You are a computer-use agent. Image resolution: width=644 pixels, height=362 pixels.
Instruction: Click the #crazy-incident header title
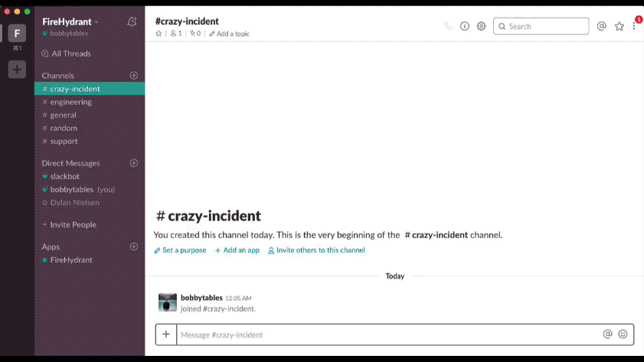pos(187,21)
